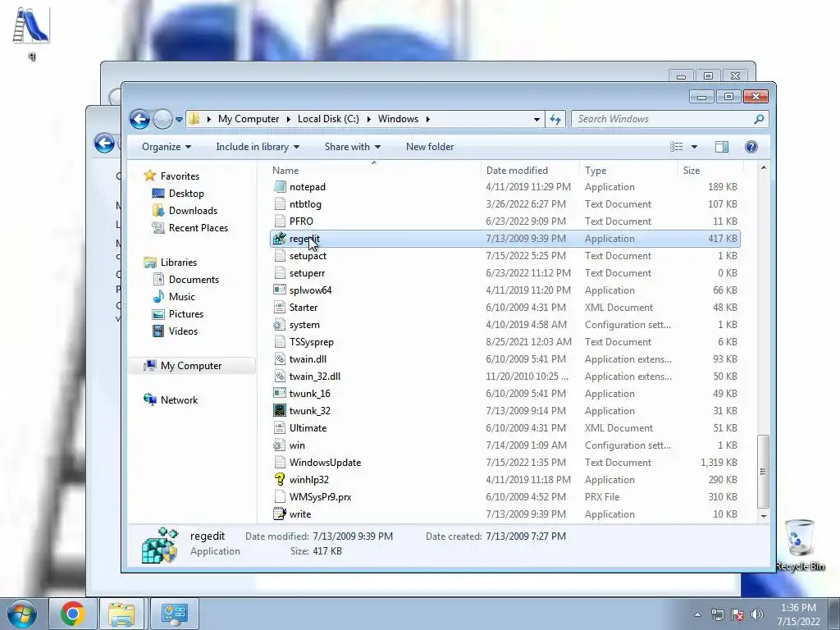Open address bar previous locations dropdown
Viewport: 840px width, 630px height.
[x=536, y=120]
